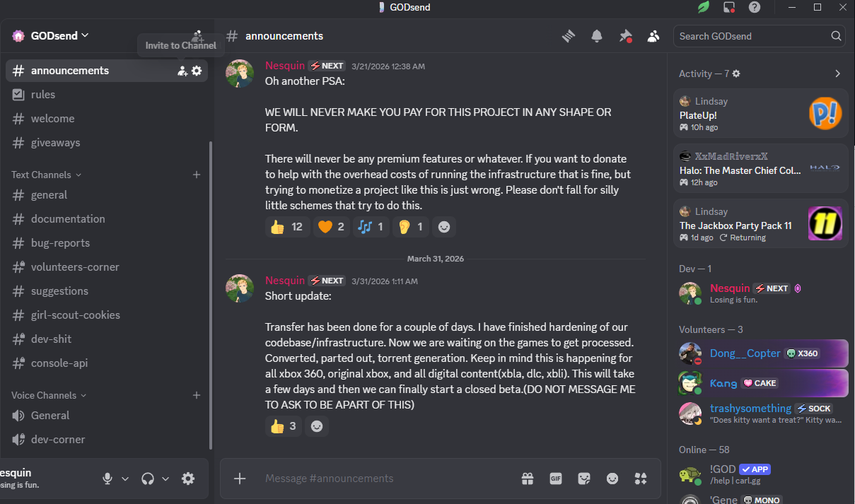Open the gift icon in message bar

[x=528, y=479]
